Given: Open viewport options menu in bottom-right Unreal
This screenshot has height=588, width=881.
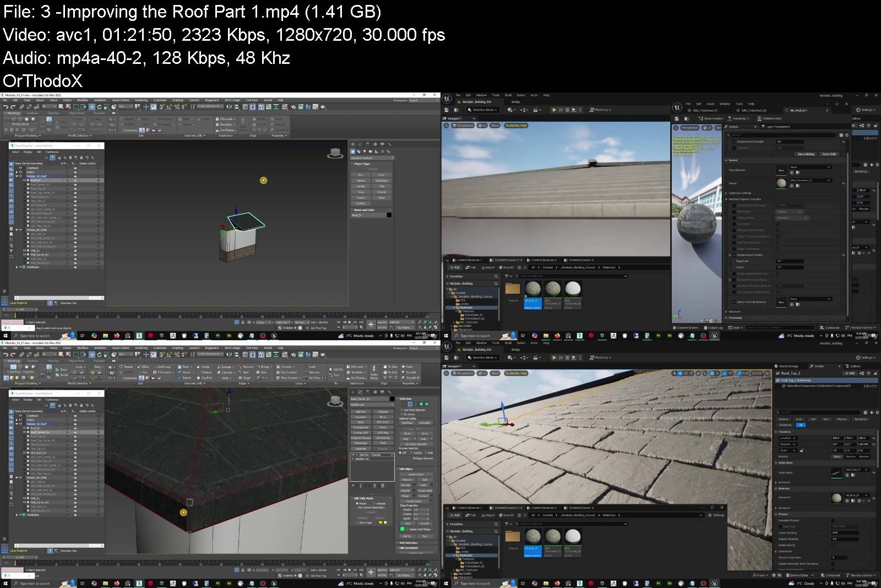Looking at the screenshot, I should 447,373.
